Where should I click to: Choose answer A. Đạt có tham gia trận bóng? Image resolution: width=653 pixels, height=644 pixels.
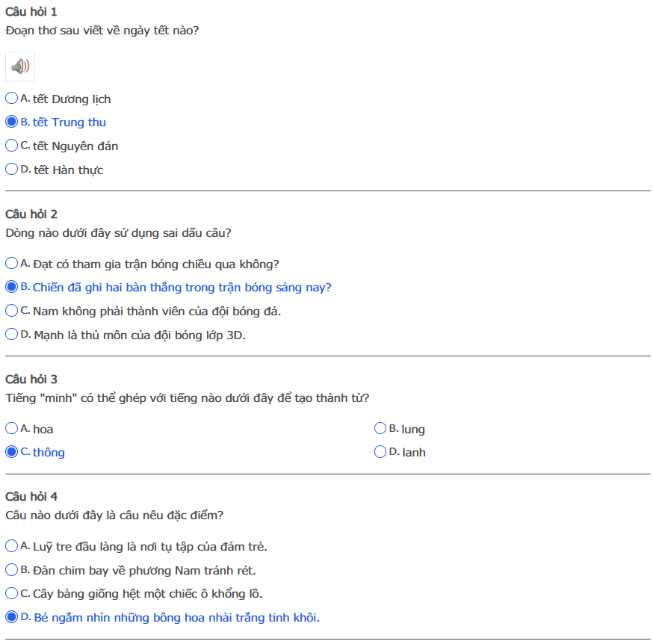coord(12,264)
